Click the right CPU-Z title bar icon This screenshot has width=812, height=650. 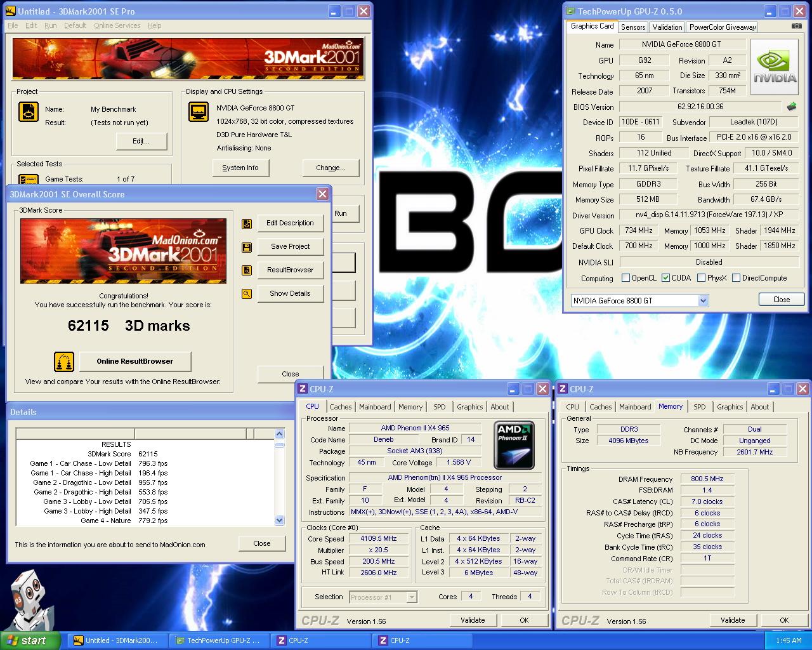[x=563, y=388]
